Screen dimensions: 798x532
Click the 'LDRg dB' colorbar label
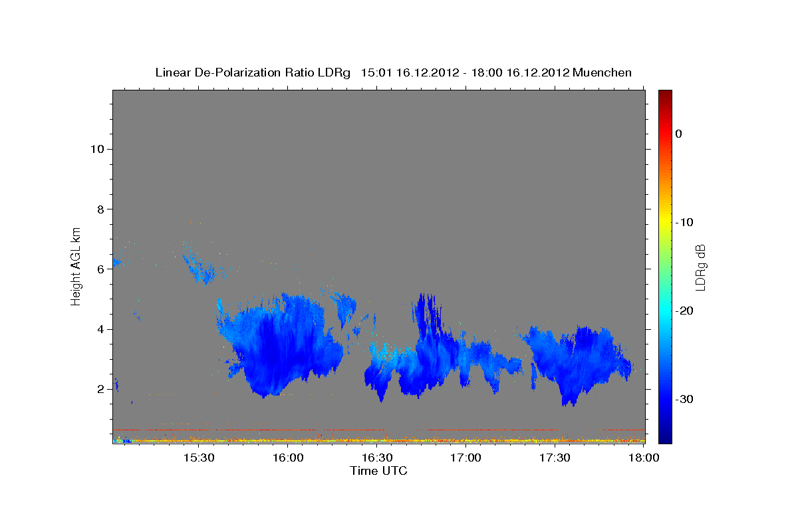[x=700, y=267]
